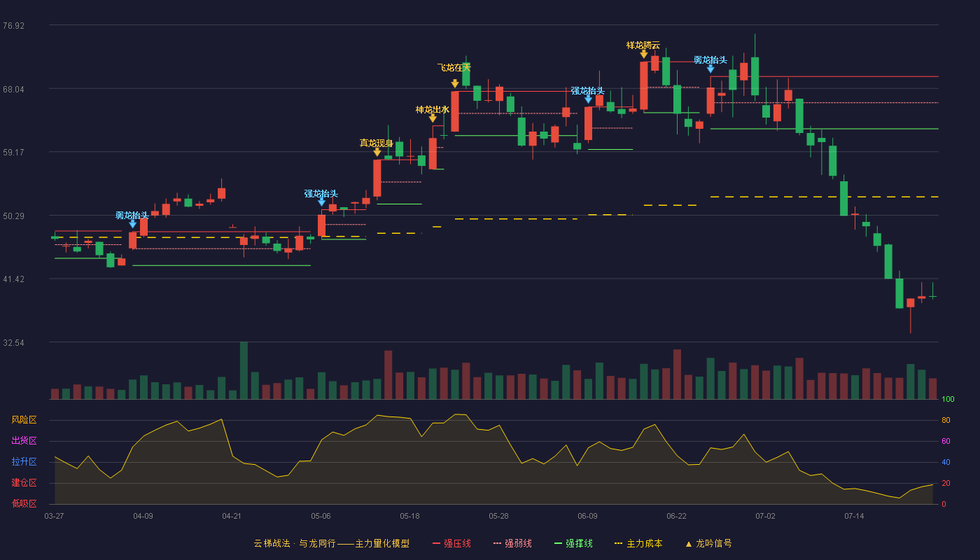Toggle the 强压线 legend entry
The image size is (980, 560).
click(x=451, y=543)
